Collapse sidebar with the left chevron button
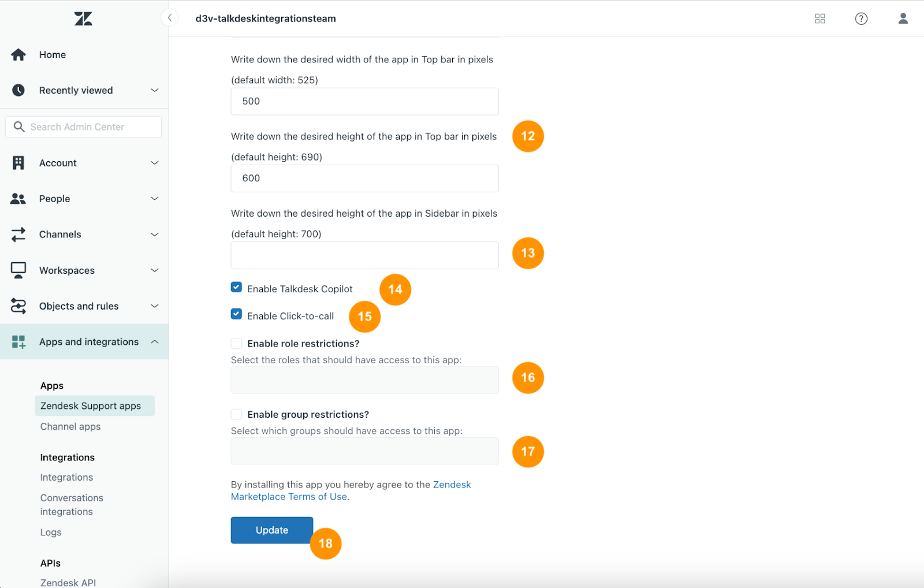The image size is (924, 588). click(x=170, y=18)
